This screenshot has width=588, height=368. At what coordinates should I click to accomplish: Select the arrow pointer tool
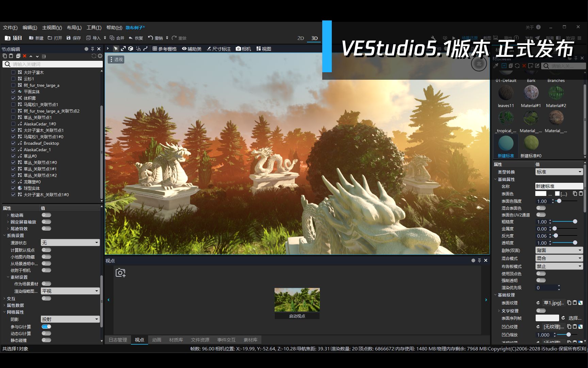pos(116,49)
